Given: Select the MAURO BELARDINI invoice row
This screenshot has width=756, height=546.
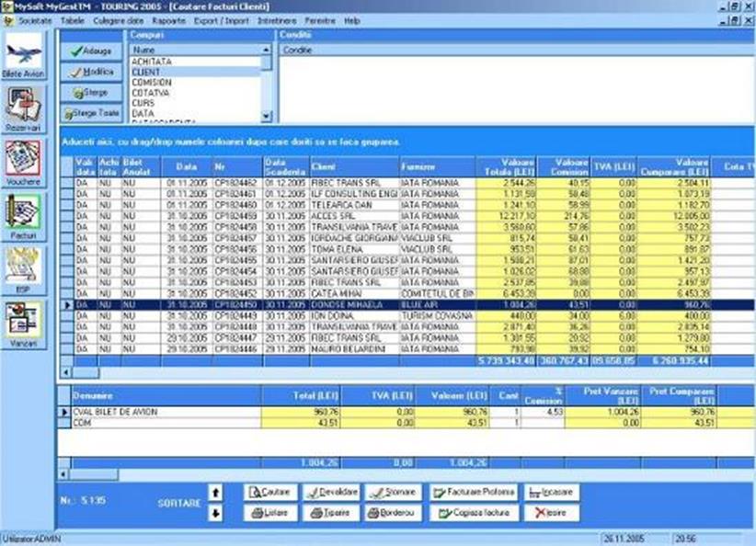Looking at the screenshot, I should (407, 349).
